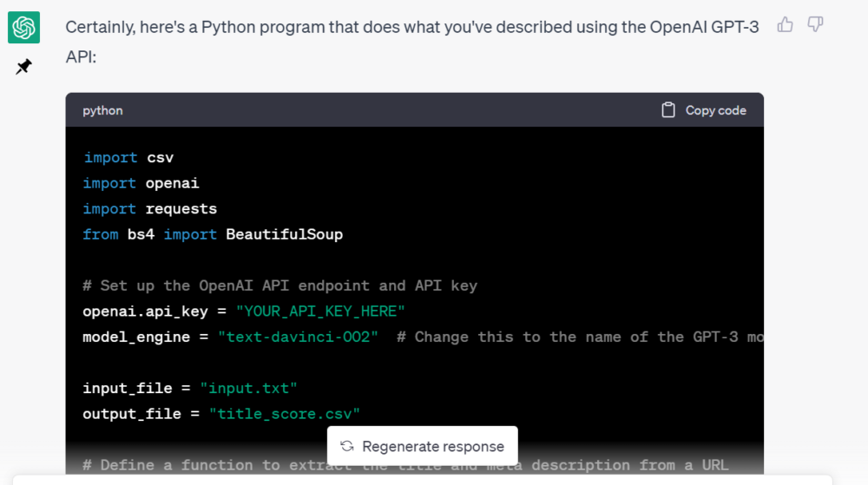This screenshot has width=868, height=485.
Task: Click the clipboard icon in code header
Action: pyautogui.click(x=668, y=110)
